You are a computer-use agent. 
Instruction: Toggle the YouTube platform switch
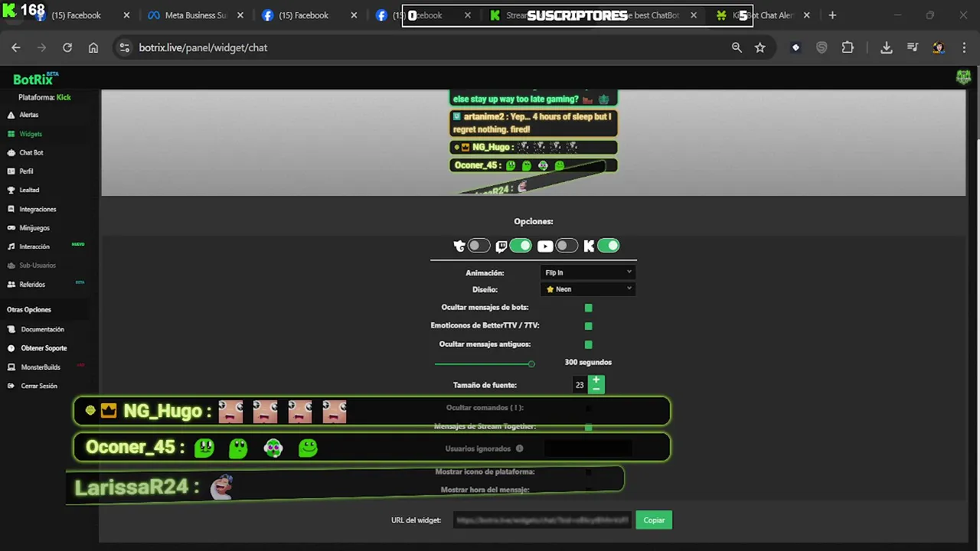[567, 246]
